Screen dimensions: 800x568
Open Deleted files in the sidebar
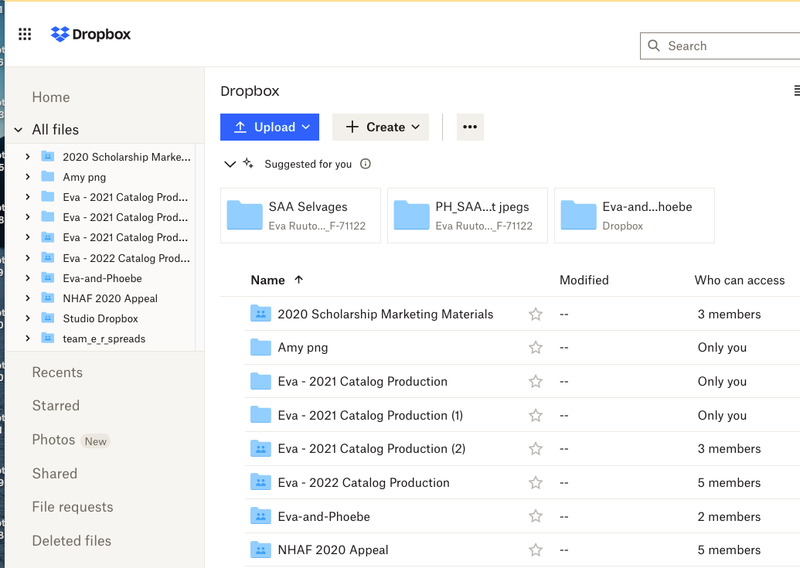pyautogui.click(x=71, y=541)
